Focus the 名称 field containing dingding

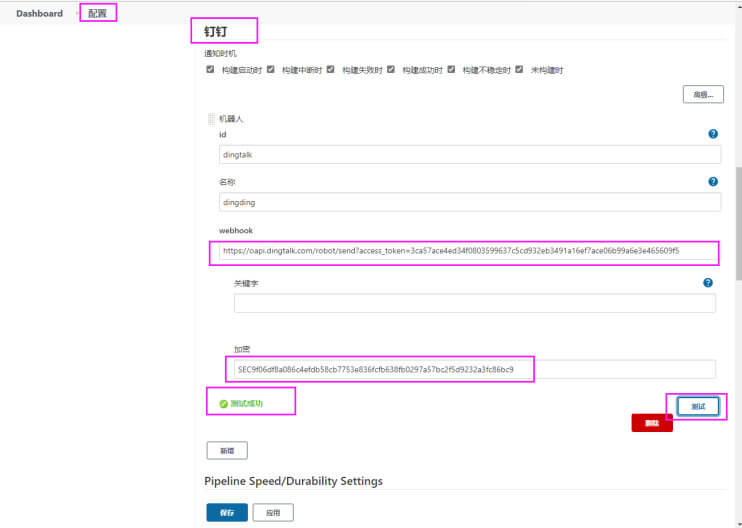click(470, 202)
